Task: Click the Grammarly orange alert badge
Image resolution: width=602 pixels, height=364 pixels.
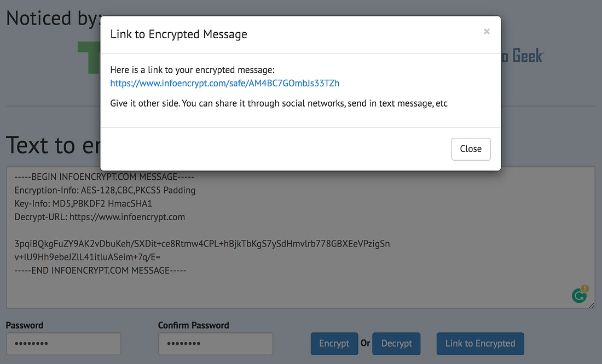Action: [x=584, y=288]
